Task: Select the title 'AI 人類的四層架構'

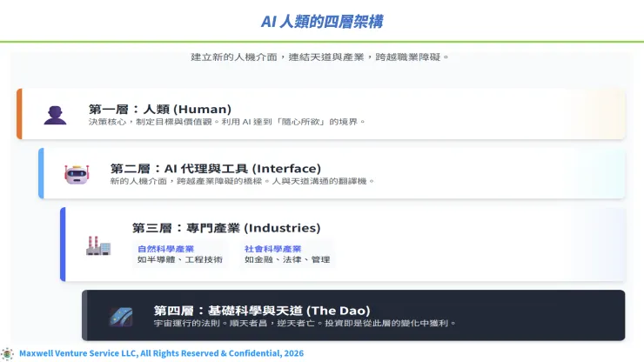Action: (x=322, y=22)
